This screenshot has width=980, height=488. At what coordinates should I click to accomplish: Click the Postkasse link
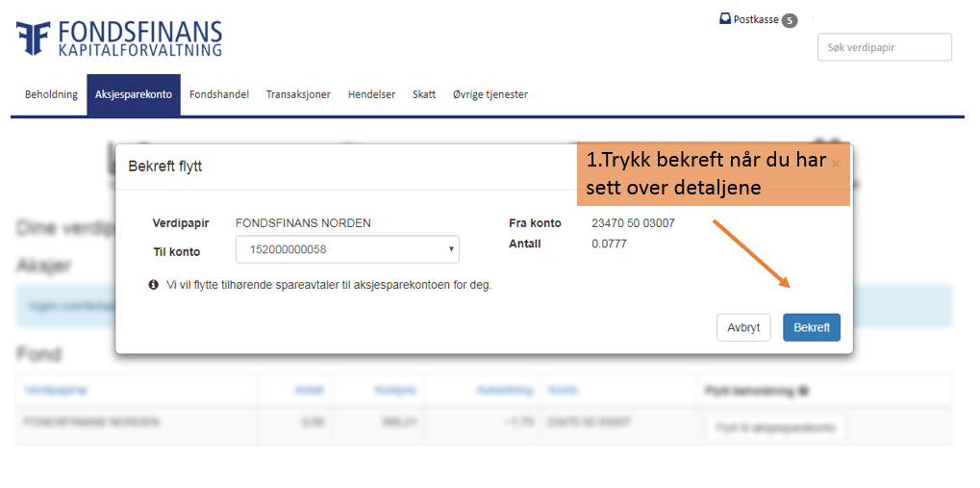[756, 19]
